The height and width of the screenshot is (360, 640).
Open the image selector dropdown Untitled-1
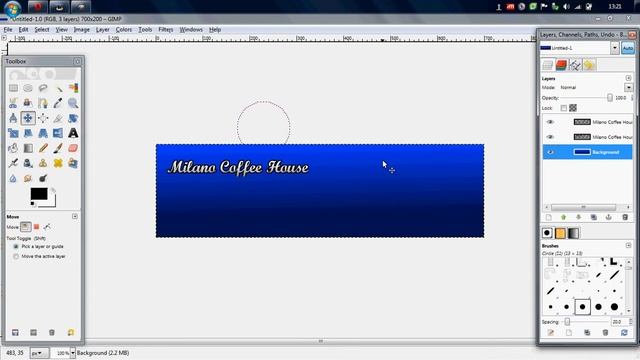(615, 48)
